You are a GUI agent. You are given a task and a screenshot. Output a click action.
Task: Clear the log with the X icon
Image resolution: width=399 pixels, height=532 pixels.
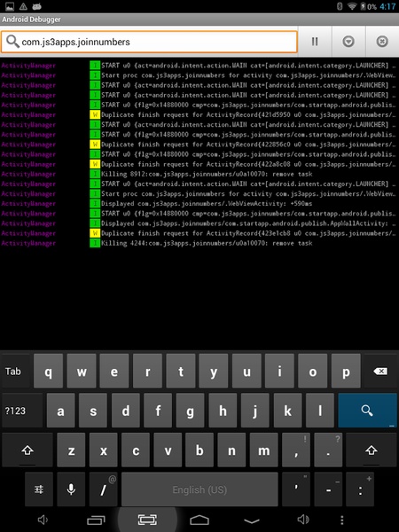(382, 42)
